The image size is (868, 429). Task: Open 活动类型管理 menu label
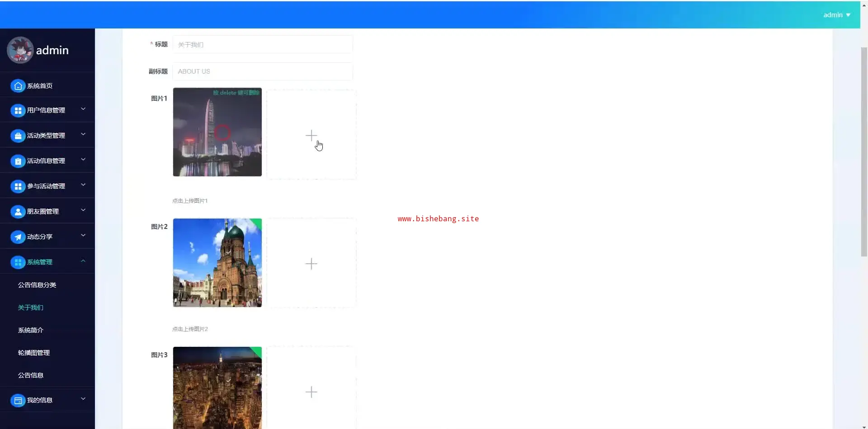click(x=46, y=135)
